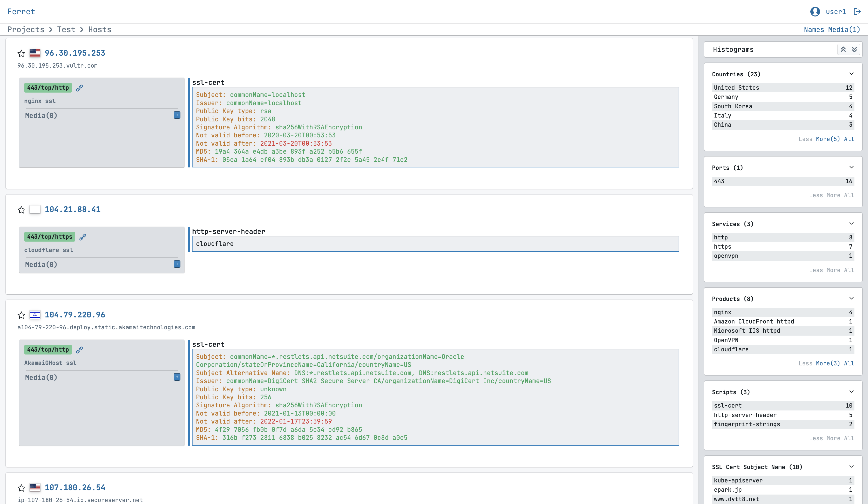
Task: Click Media(0) under nginx ssl
Action: point(41,116)
